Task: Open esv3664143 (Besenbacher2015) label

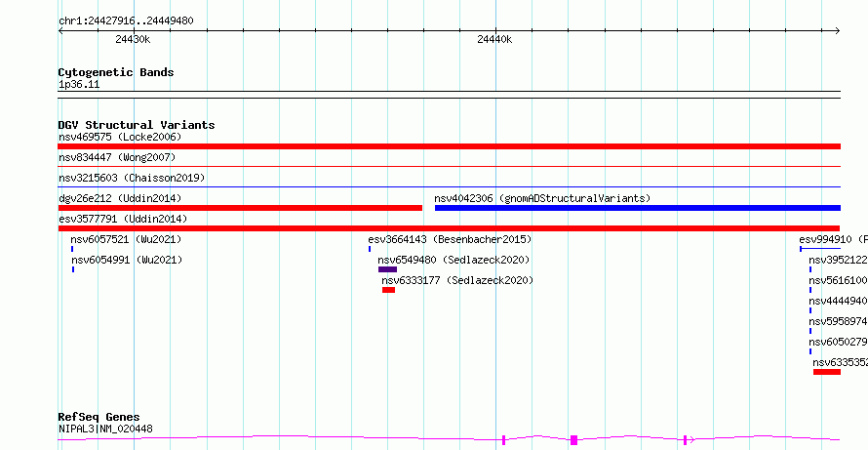Action: click(x=450, y=239)
